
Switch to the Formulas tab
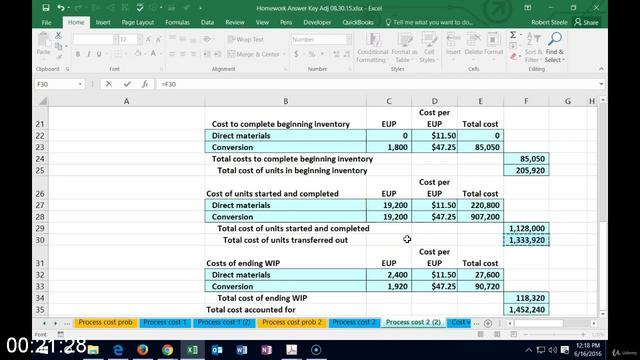click(x=177, y=22)
